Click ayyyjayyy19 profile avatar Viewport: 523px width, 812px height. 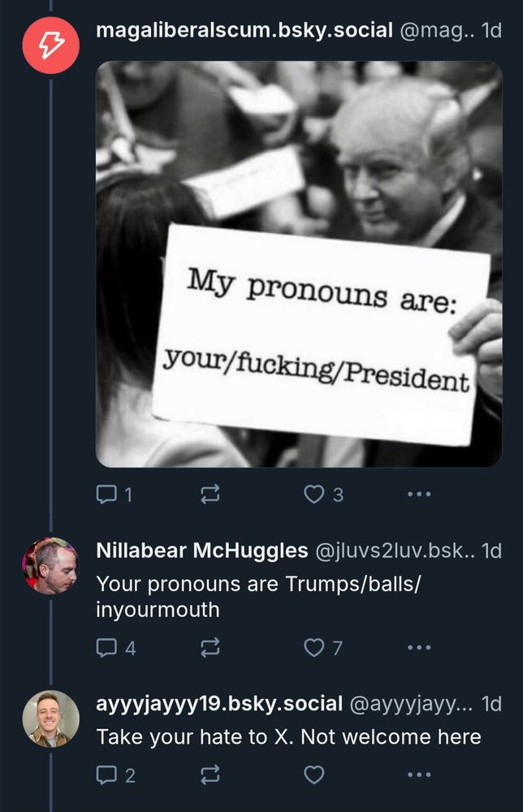pyautogui.click(x=50, y=719)
